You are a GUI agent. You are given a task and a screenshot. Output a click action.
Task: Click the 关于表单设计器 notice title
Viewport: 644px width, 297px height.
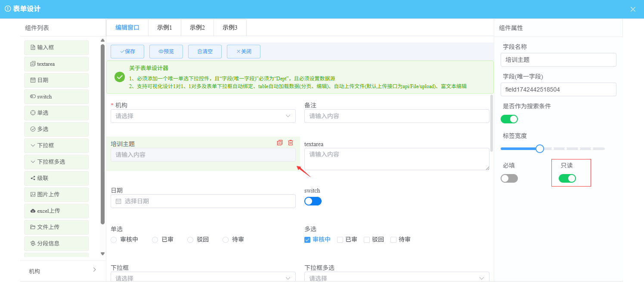[x=149, y=68]
